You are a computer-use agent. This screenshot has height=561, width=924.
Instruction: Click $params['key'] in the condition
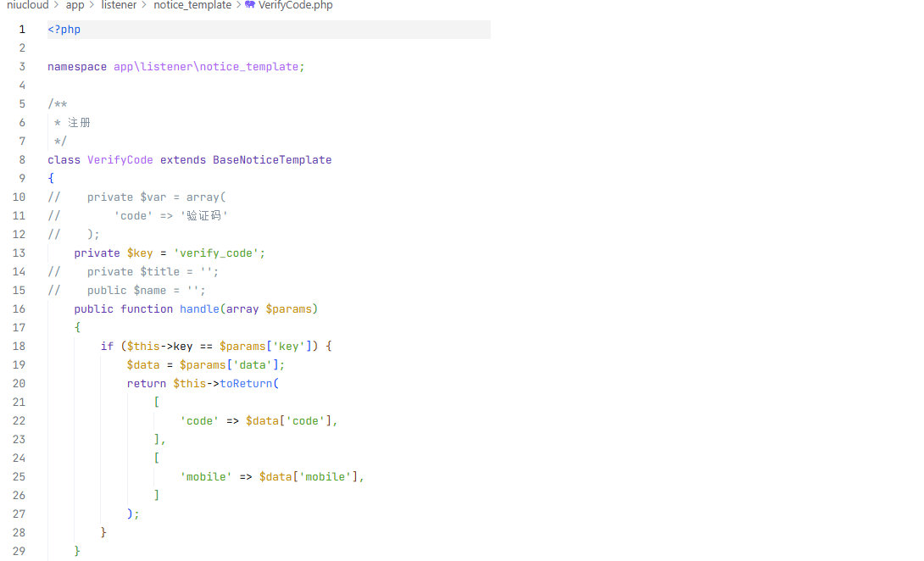(x=265, y=346)
